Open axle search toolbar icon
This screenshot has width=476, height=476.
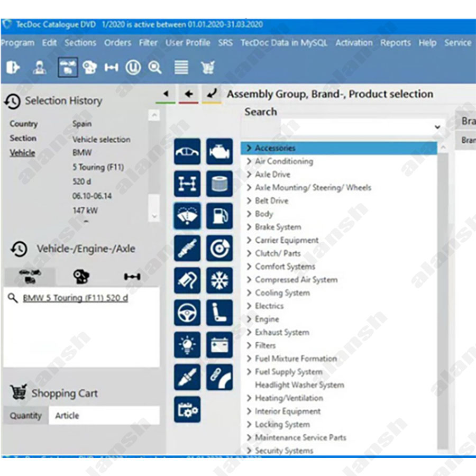tap(111, 67)
